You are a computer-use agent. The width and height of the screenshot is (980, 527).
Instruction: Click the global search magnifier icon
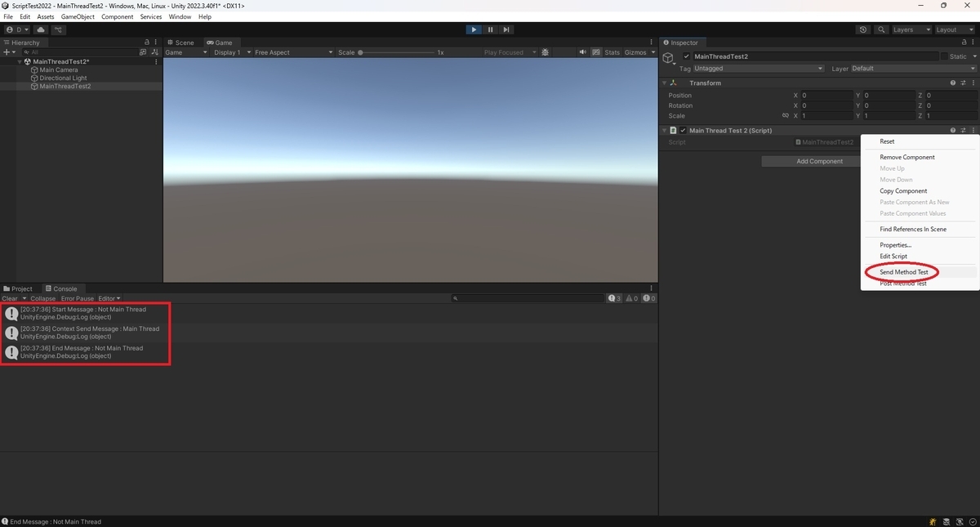click(x=881, y=29)
